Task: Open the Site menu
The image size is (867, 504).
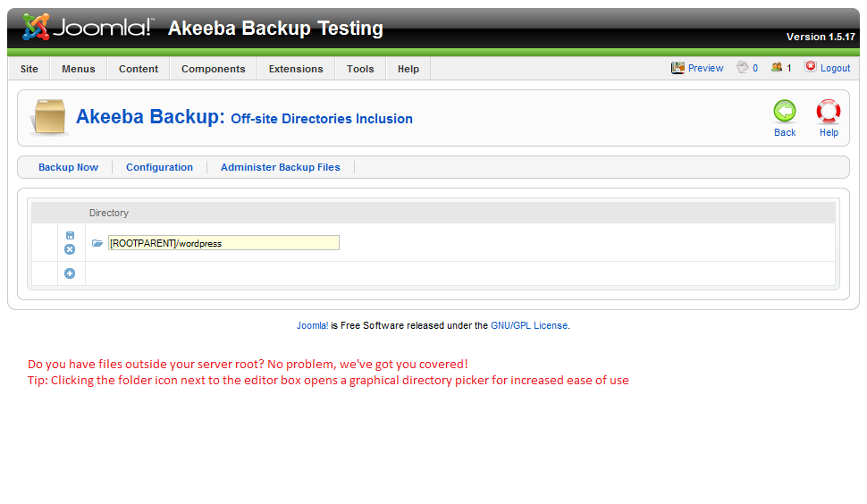Action: coord(29,69)
